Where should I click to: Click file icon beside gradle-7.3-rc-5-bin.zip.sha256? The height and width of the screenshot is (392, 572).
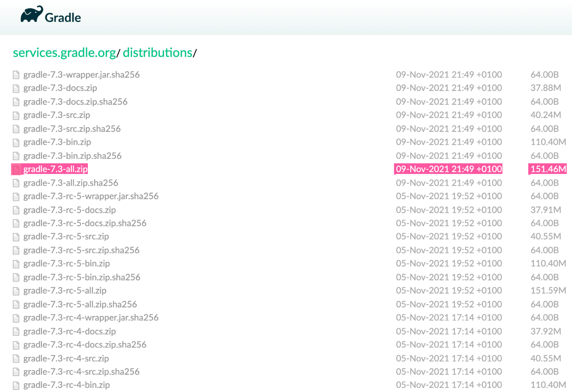tap(16, 277)
